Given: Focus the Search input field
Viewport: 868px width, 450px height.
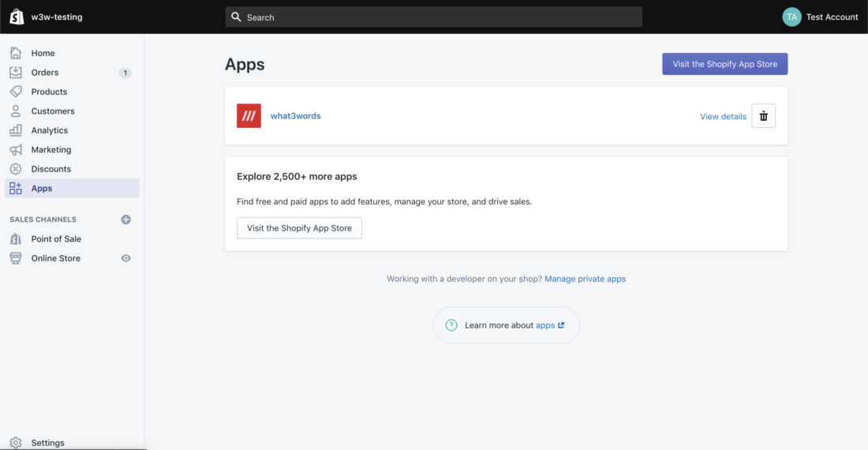Looking at the screenshot, I should click(x=433, y=17).
